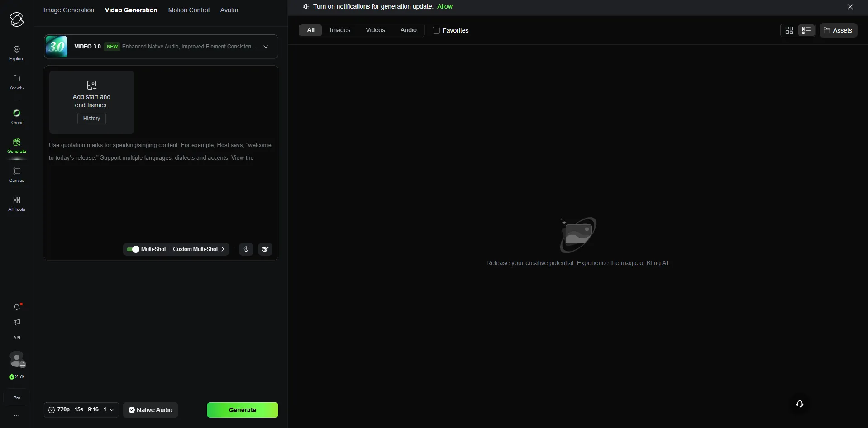The width and height of the screenshot is (868, 428).
Task: Open customer support headset icon
Action: click(x=800, y=404)
